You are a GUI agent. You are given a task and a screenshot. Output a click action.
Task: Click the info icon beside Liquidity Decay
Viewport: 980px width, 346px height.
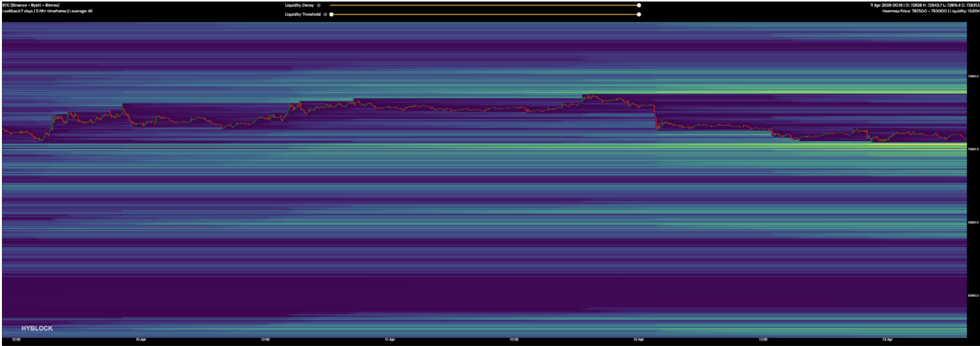tap(319, 5)
